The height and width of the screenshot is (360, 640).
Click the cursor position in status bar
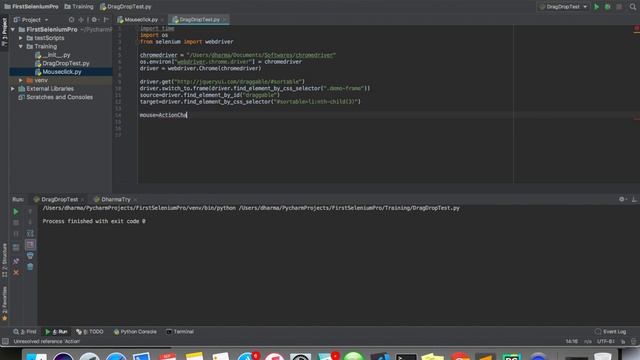coord(571,342)
